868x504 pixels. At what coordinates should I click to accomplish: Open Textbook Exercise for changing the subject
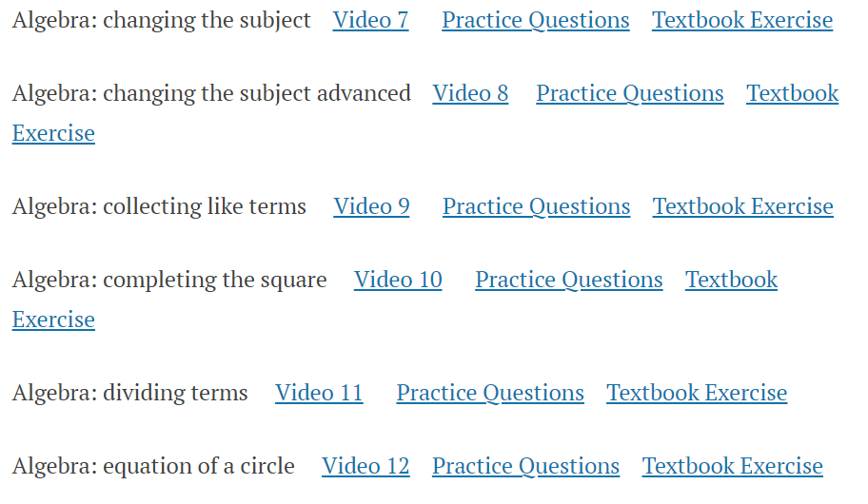click(x=742, y=21)
